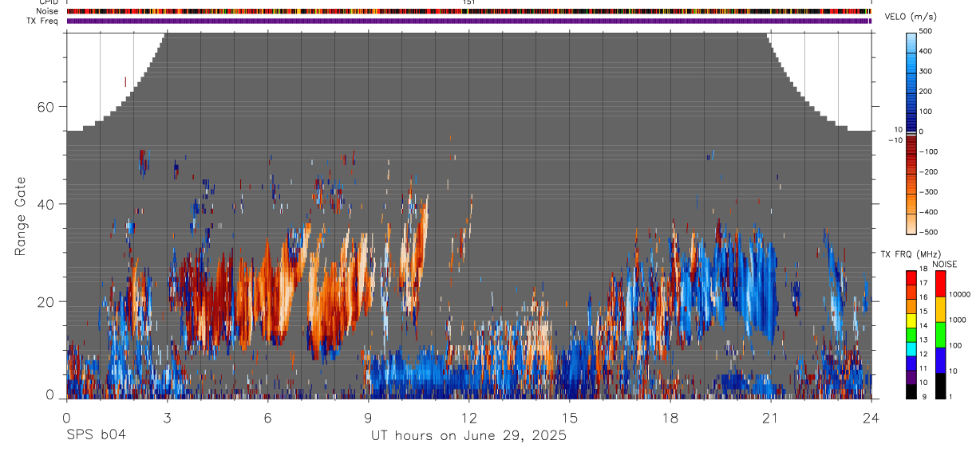Click the 'SPS b04' radar beam label
Screen dimensions: 980x452
coord(96,435)
